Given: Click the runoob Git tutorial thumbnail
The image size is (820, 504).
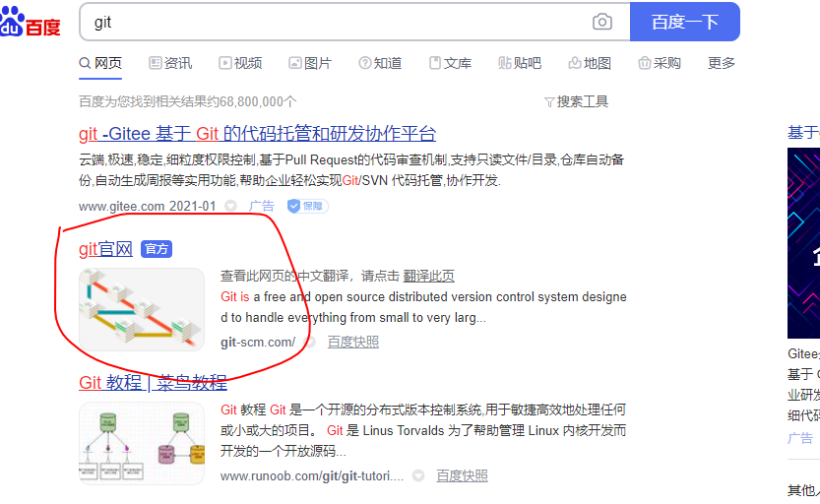Looking at the screenshot, I should [141, 443].
